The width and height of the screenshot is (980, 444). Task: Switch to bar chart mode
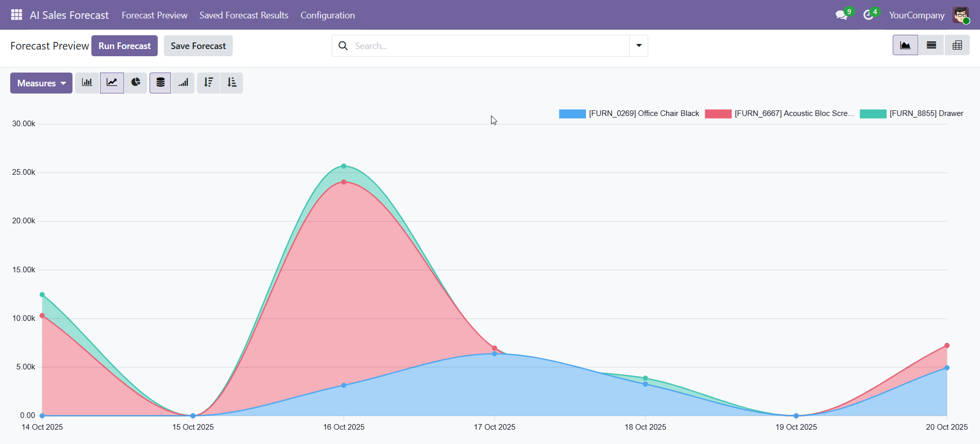coord(87,83)
